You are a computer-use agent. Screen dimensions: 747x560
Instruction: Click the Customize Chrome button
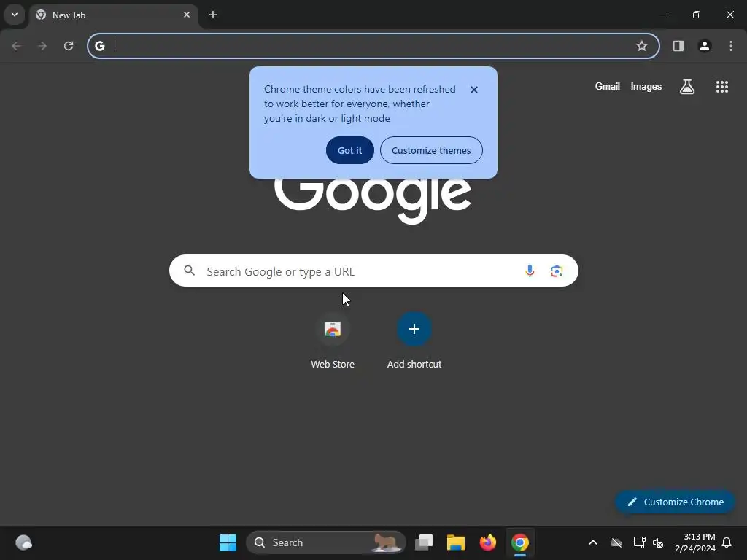pyautogui.click(x=675, y=502)
